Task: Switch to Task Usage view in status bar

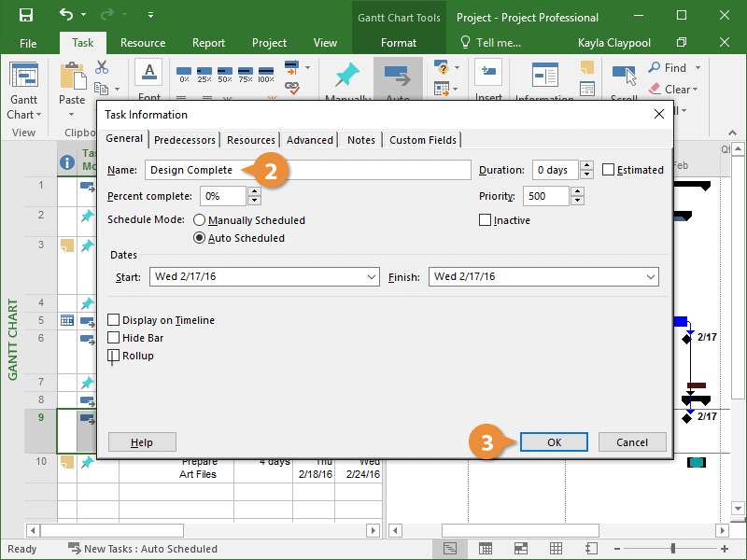Action: point(486,549)
